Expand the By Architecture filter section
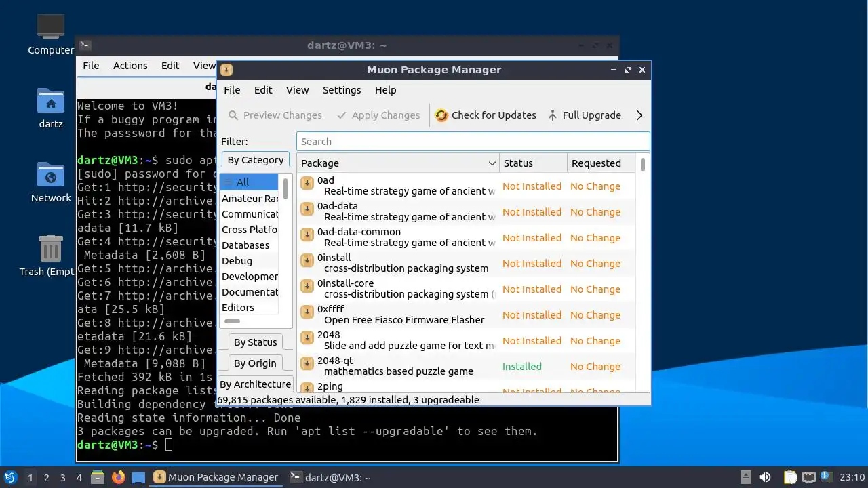This screenshot has width=868, height=488. pos(255,384)
